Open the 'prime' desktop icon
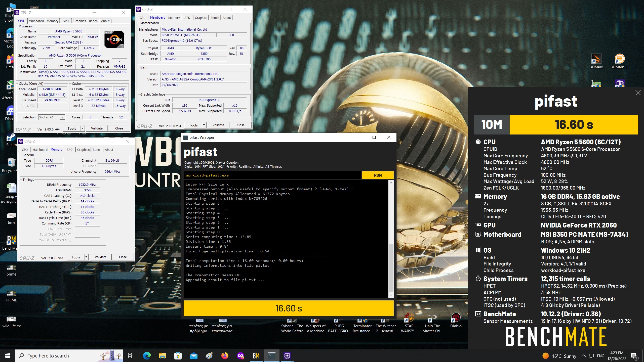 pyautogui.click(x=11, y=270)
